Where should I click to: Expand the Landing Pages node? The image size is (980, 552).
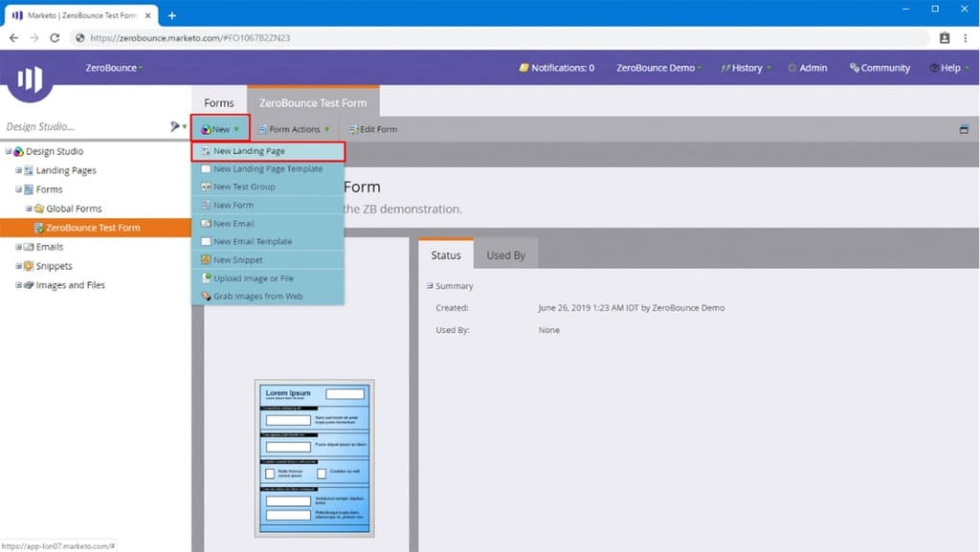click(x=18, y=170)
